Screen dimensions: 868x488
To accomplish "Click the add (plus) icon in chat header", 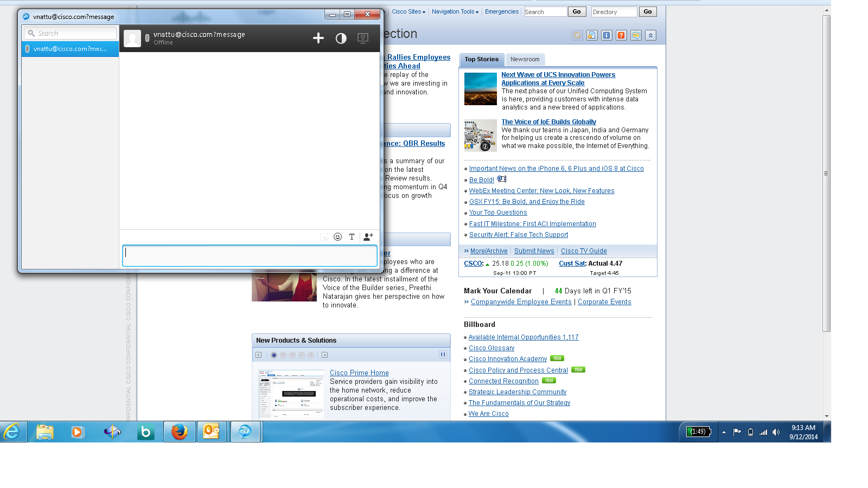I will [318, 38].
